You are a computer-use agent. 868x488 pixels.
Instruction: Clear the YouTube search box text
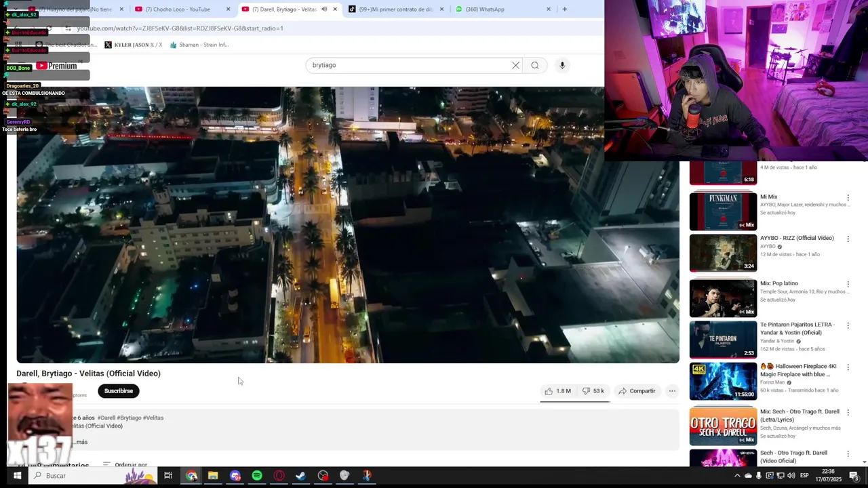coord(515,65)
